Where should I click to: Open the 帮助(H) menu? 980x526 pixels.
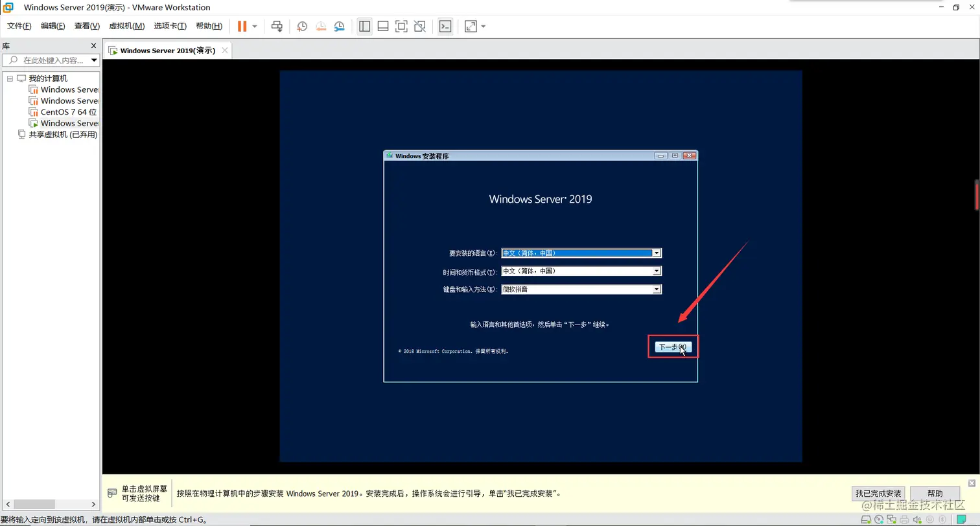click(x=209, y=26)
